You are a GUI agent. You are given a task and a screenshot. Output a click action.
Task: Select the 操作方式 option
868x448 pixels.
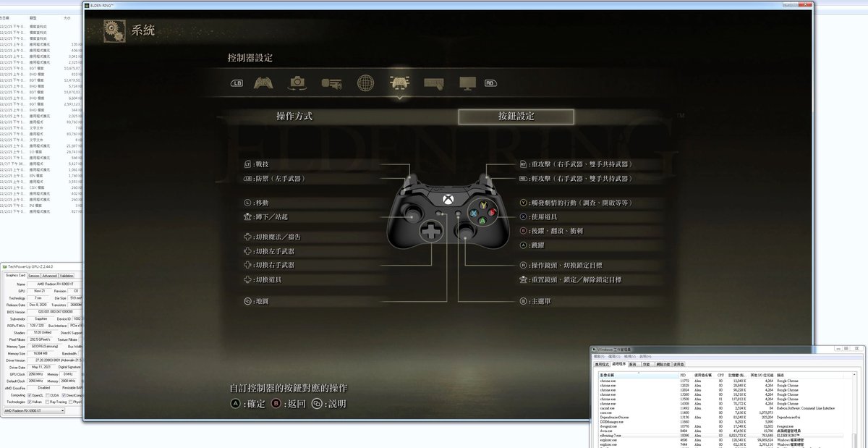pos(294,117)
